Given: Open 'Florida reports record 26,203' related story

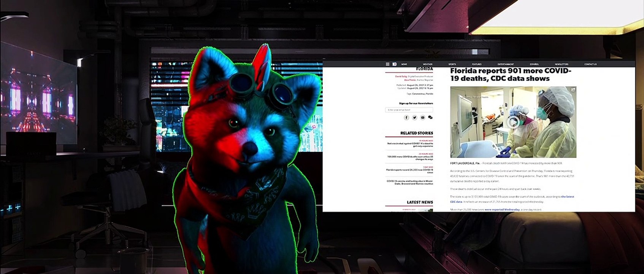Looking at the screenshot, I should click(x=409, y=171).
